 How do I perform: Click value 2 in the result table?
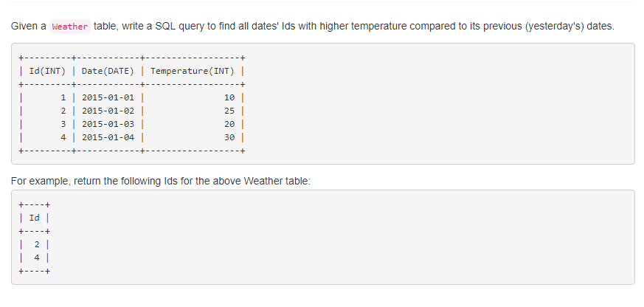click(37, 244)
